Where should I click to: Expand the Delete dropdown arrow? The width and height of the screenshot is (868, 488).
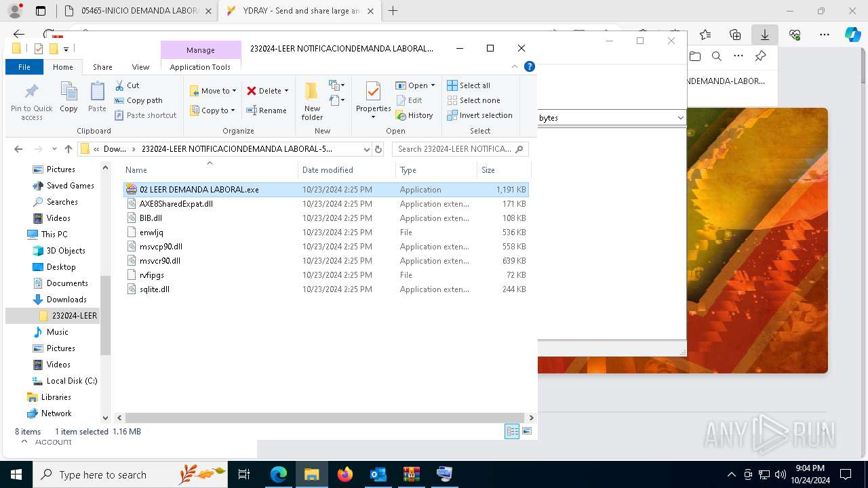(x=286, y=91)
